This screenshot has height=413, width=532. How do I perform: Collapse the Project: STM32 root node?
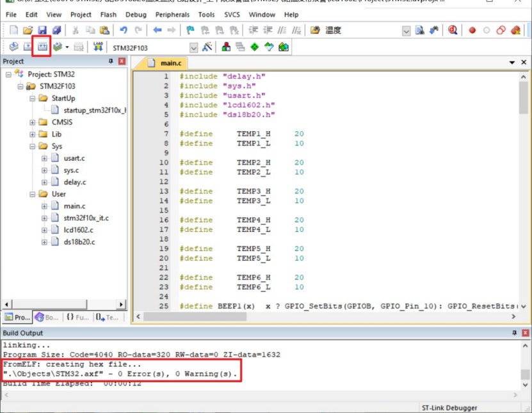8,74
